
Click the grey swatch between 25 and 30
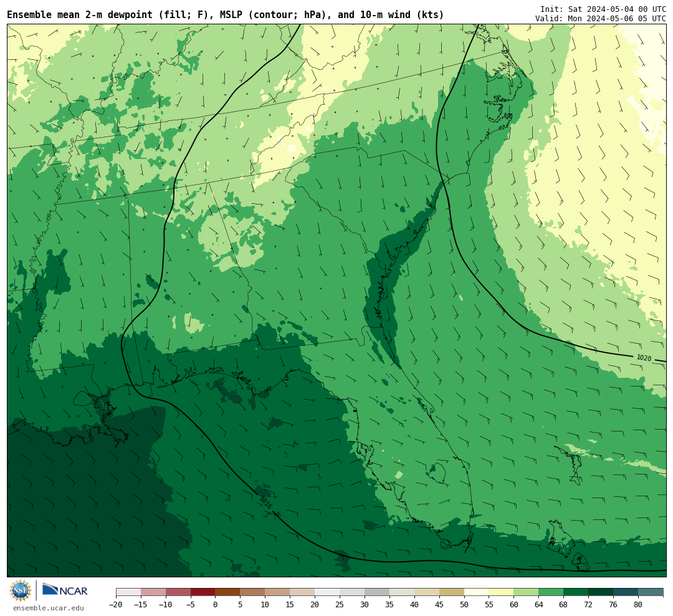click(352, 592)
